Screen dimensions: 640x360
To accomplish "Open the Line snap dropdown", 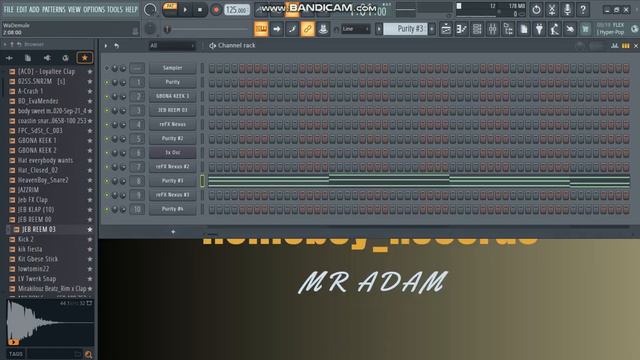I will [355, 29].
